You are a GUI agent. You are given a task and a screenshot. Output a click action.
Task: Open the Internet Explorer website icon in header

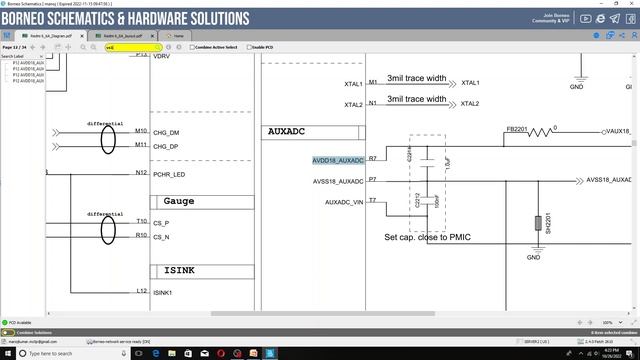tap(600, 18)
